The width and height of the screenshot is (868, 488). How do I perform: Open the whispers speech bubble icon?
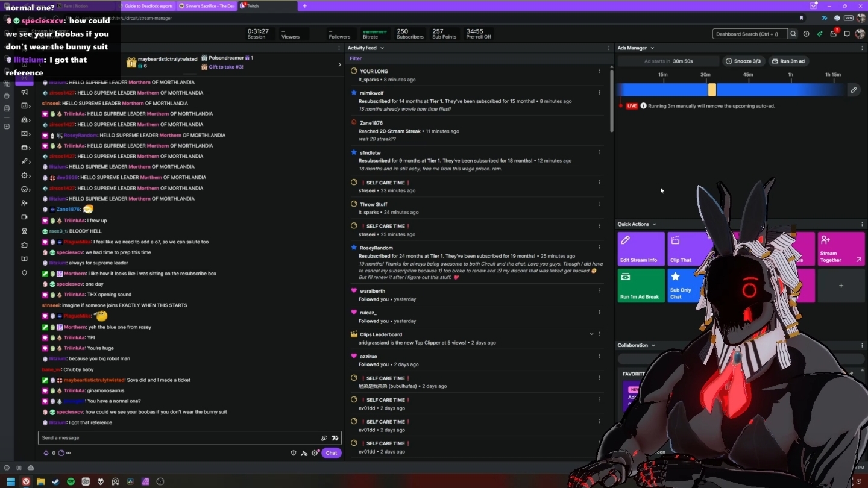point(847,34)
